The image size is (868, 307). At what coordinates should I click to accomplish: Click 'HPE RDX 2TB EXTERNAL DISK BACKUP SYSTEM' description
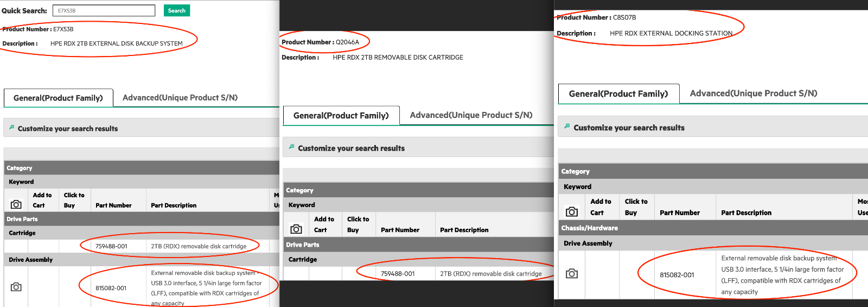click(117, 43)
